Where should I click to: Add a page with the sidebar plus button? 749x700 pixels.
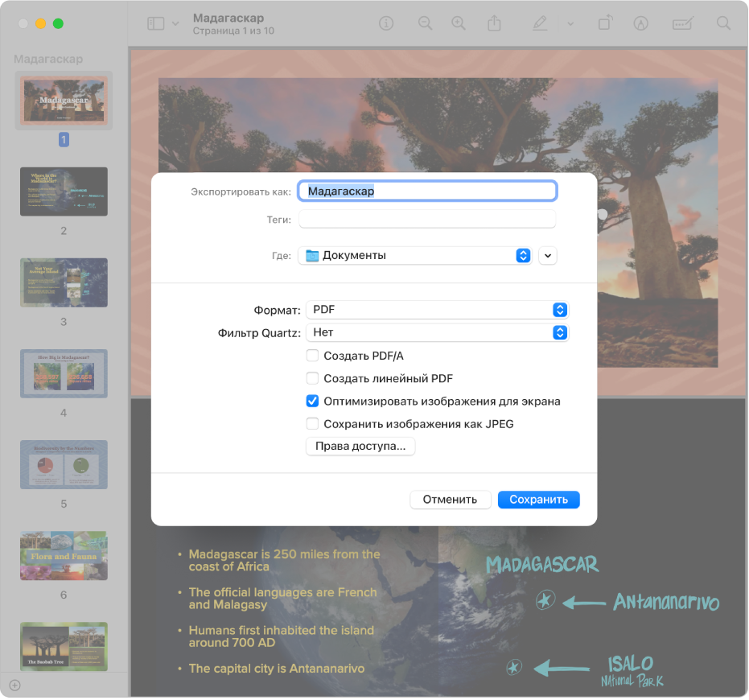[14, 686]
